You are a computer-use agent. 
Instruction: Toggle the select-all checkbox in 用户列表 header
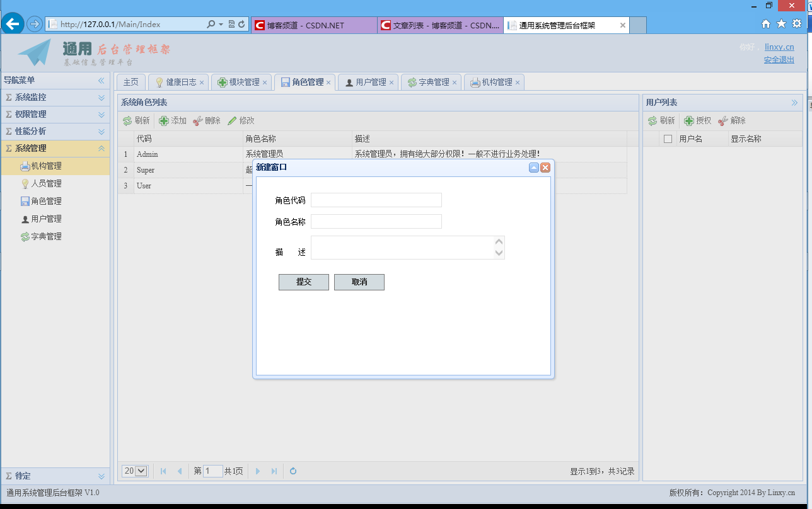pos(668,139)
